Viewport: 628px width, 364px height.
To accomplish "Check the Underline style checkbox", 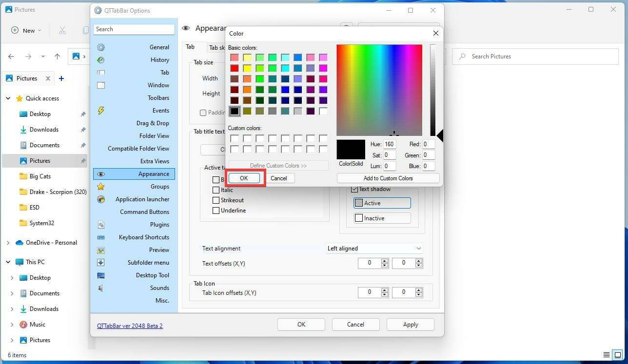I will [216, 210].
